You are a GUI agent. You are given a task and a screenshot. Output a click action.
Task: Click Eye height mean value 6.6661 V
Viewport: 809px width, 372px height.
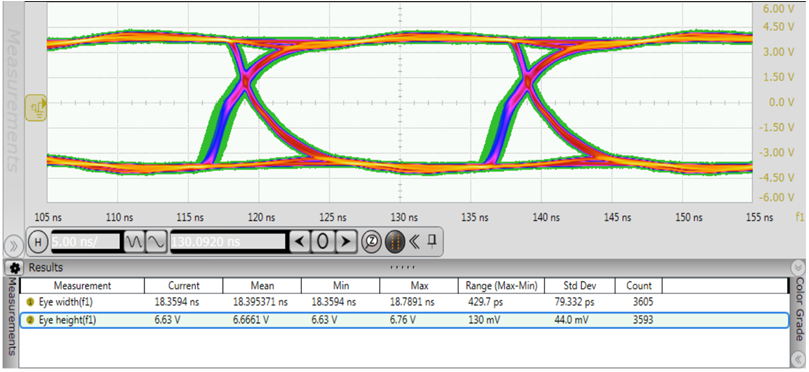click(x=252, y=320)
